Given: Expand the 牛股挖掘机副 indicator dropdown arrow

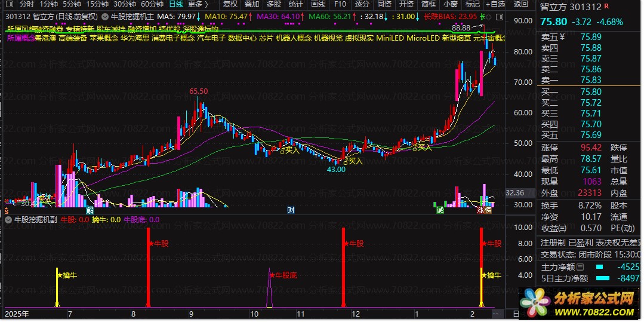Looking at the screenshot, I should tap(8, 220).
